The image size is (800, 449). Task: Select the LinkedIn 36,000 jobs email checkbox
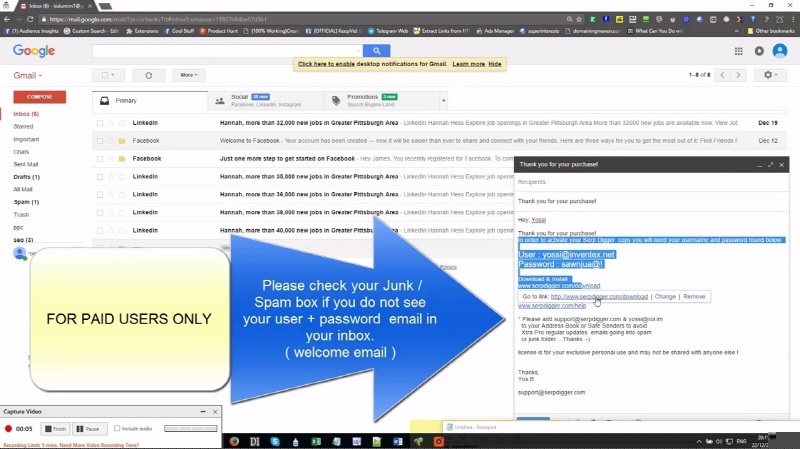pyautogui.click(x=100, y=194)
